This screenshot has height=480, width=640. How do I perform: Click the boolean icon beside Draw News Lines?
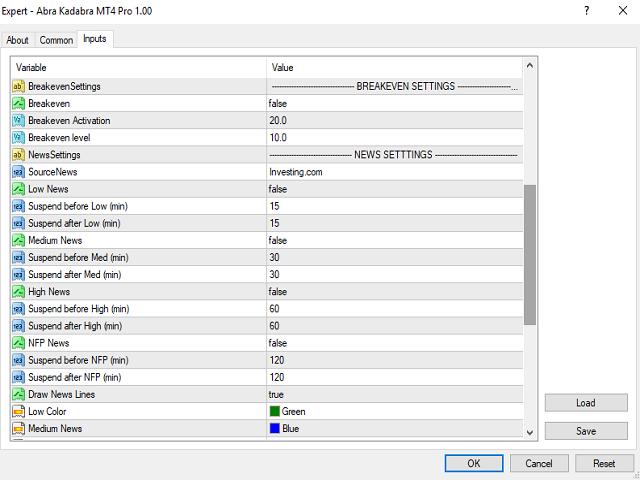click(18, 394)
